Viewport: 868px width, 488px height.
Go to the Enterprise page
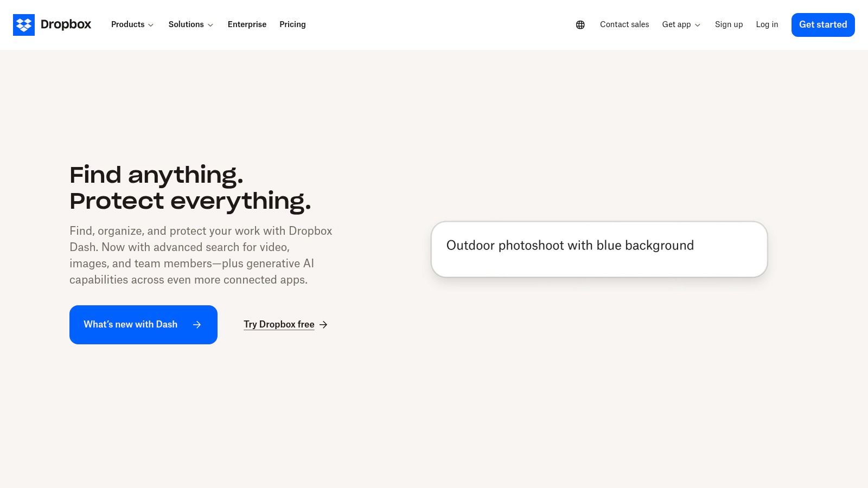point(247,24)
